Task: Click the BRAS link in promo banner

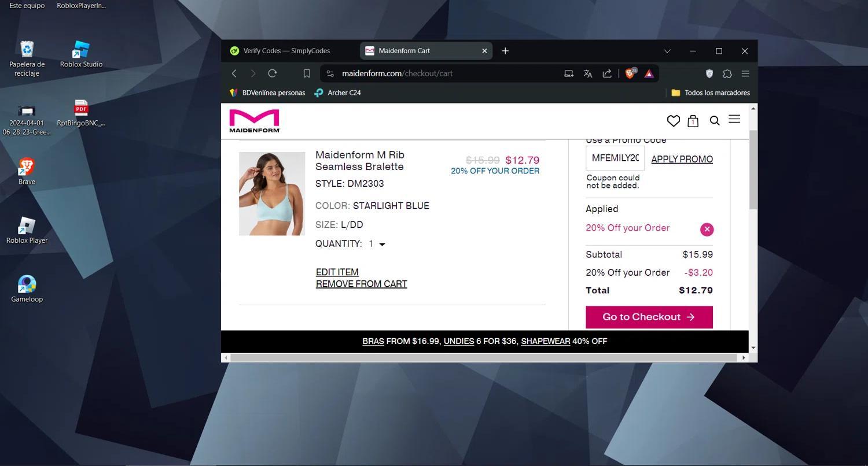Action: 373,341
